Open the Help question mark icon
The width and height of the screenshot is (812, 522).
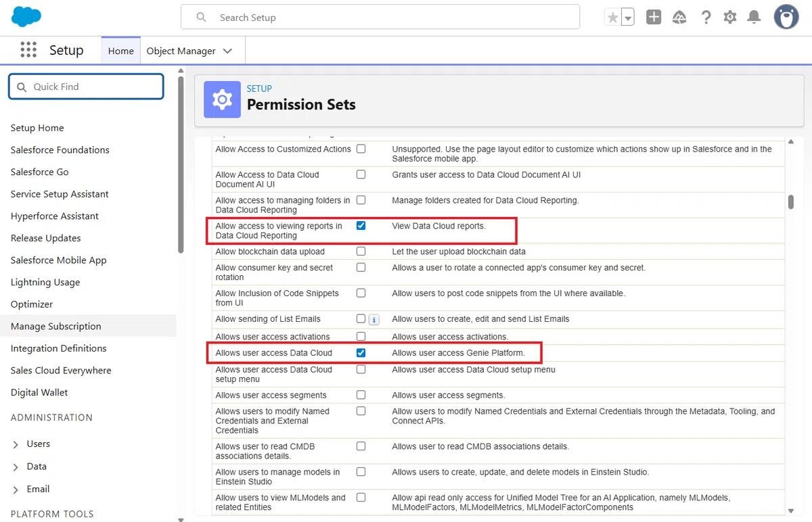706,18
